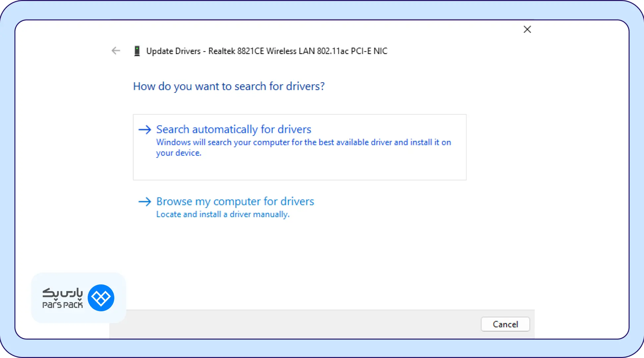The width and height of the screenshot is (644, 358).
Task: Click the arrow icon beside Search automatically
Action: (145, 129)
